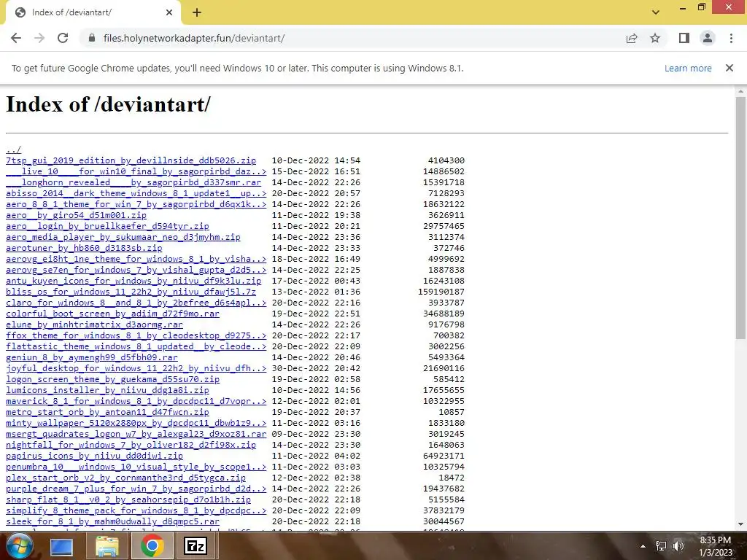This screenshot has height=560, width=747.
Task: Open the side panel icon
Action: click(x=684, y=38)
